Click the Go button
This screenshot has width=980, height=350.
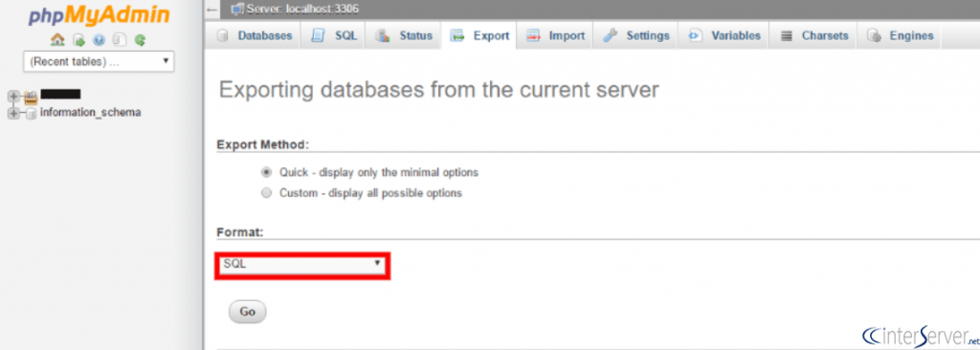click(x=248, y=312)
